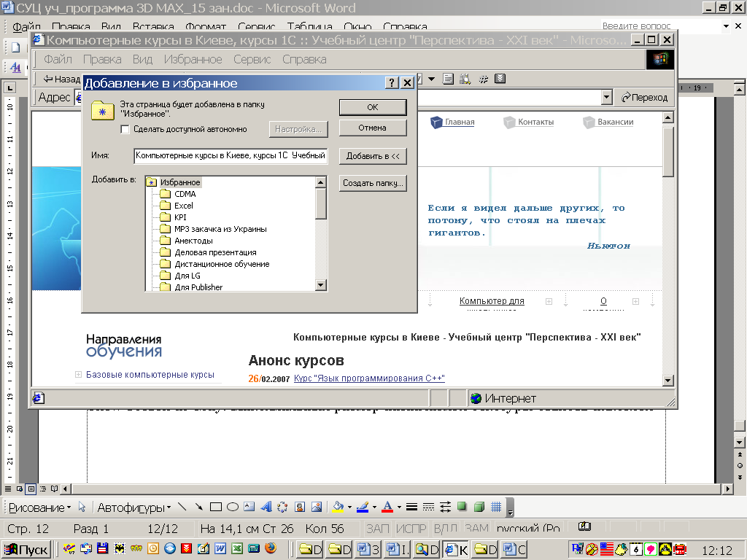Open IE Файл menu
The image size is (747, 560).
(x=58, y=60)
